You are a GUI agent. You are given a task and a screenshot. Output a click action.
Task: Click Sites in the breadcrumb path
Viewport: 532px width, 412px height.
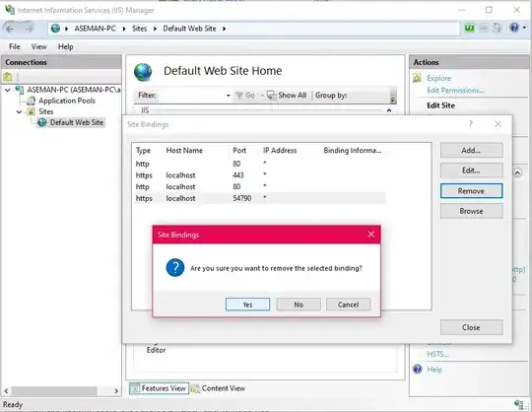139,29
